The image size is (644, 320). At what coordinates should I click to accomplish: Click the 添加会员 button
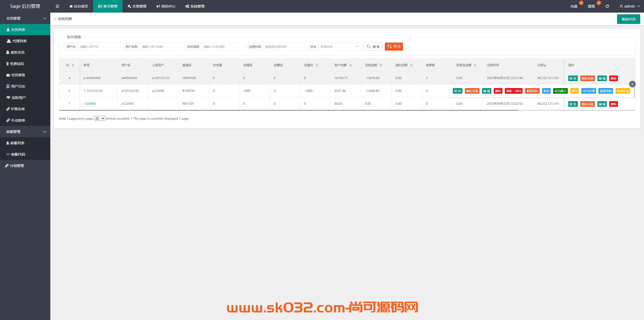(628, 19)
